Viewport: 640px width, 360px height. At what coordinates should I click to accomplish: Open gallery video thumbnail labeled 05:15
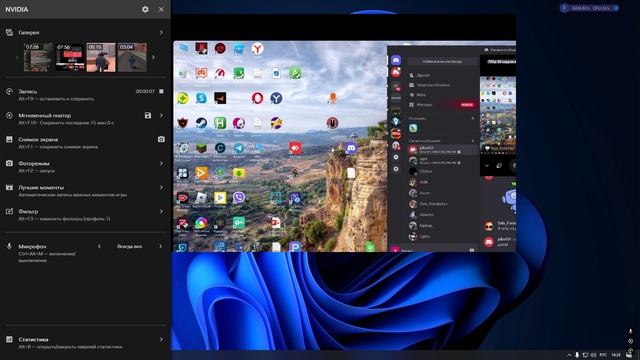(x=101, y=57)
